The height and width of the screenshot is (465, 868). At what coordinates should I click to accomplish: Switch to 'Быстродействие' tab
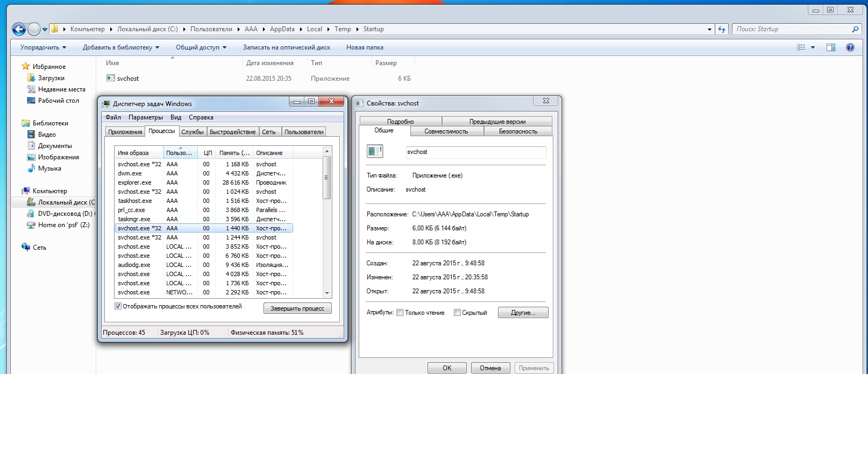[232, 132]
